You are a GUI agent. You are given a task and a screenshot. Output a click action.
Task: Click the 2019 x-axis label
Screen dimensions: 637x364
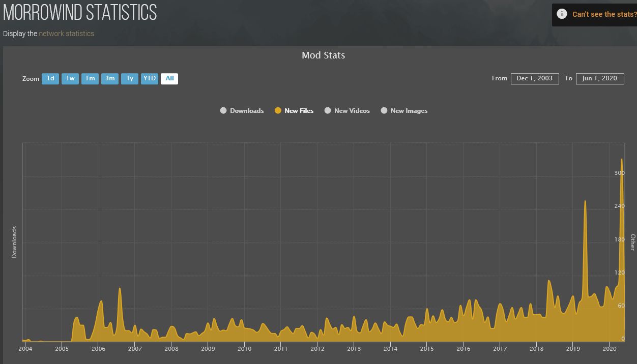pos(573,349)
